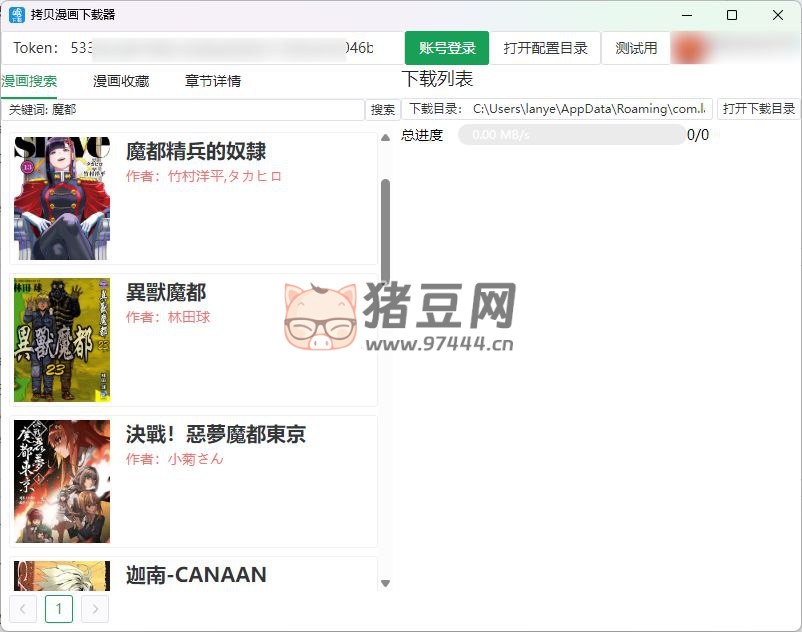Click the 测试用 button
The height and width of the screenshot is (632, 802).
pyautogui.click(x=636, y=48)
